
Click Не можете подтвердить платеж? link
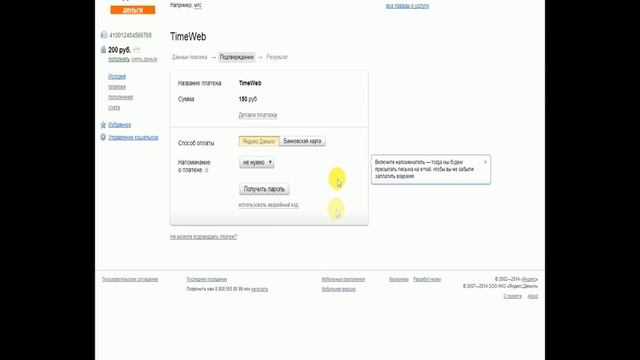coord(203,237)
